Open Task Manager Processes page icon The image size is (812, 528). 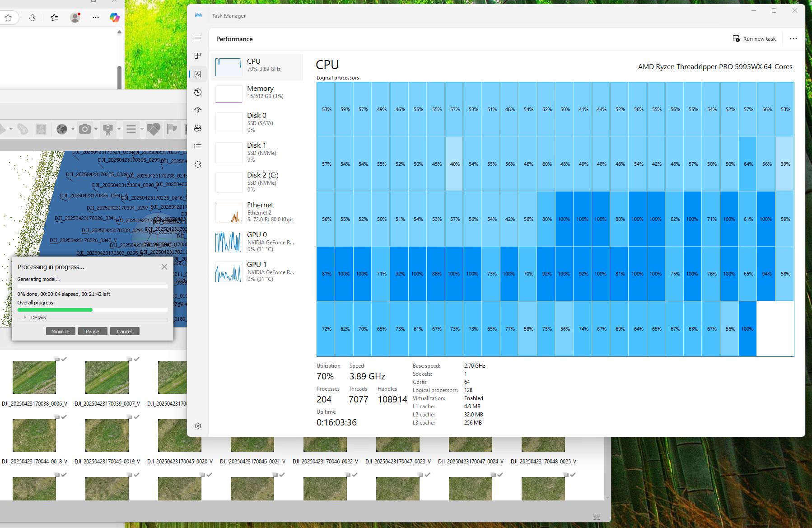pos(198,56)
